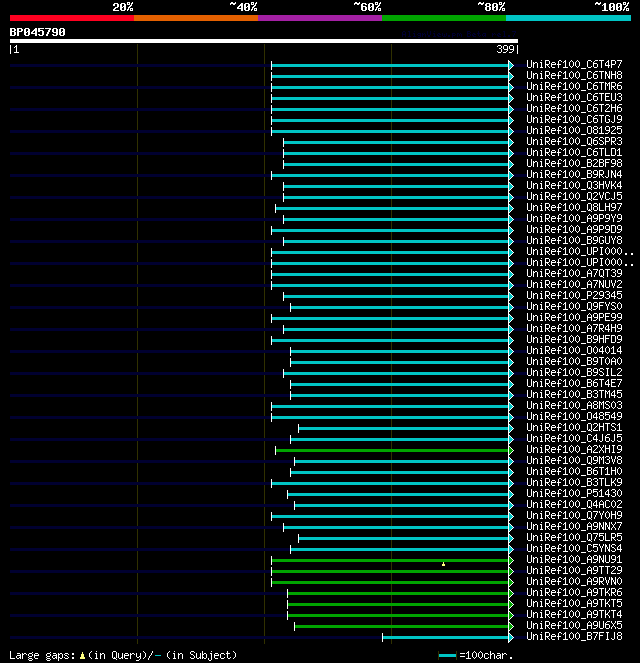The image size is (640, 663).
Task: Open the UniRef100_A7NUV2 entry
Action: 574,284
